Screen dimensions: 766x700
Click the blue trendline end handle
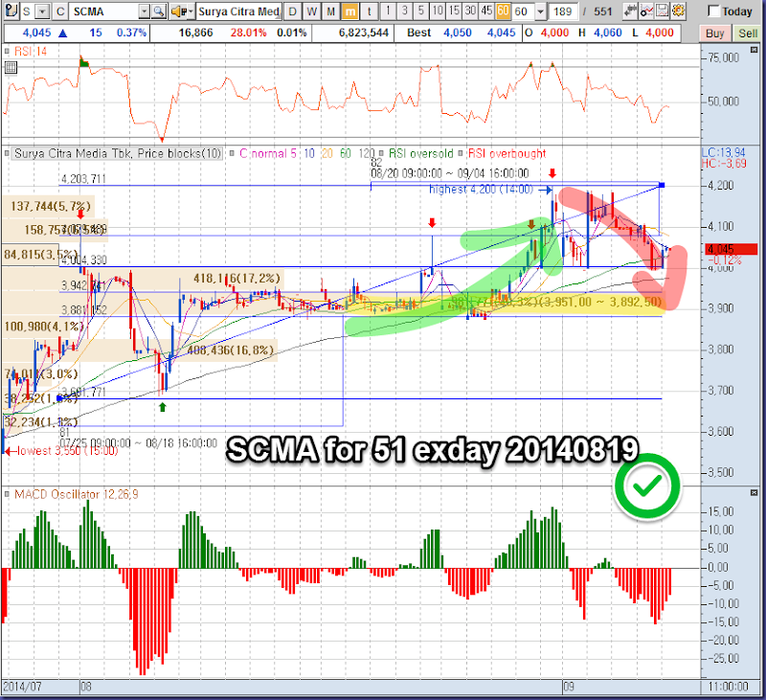662,185
